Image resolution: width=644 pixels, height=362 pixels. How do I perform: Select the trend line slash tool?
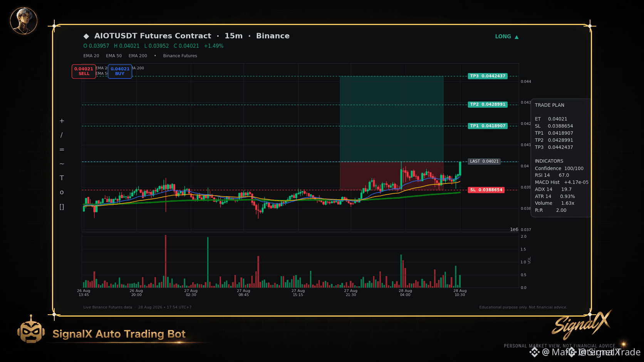tap(62, 135)
